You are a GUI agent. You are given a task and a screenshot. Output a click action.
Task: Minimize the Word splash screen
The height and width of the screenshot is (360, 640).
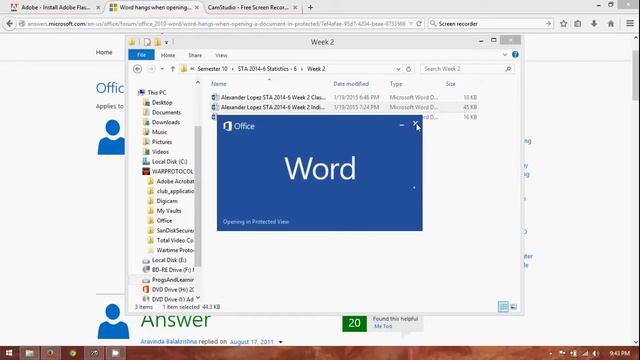[x=402, y=125]
